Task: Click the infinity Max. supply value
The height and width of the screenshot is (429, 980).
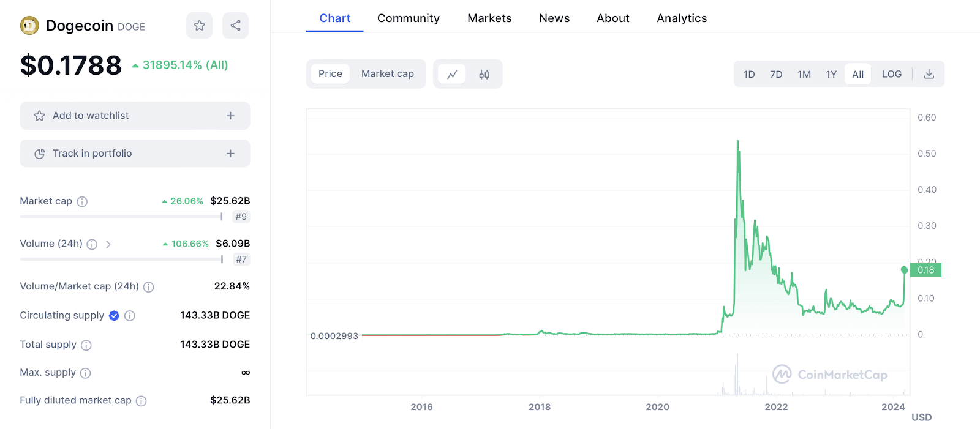Action: [246, 373]
